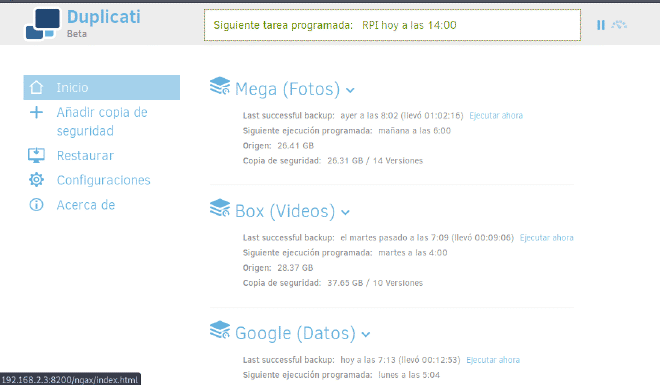Click the Acerca de info icon

36,205
